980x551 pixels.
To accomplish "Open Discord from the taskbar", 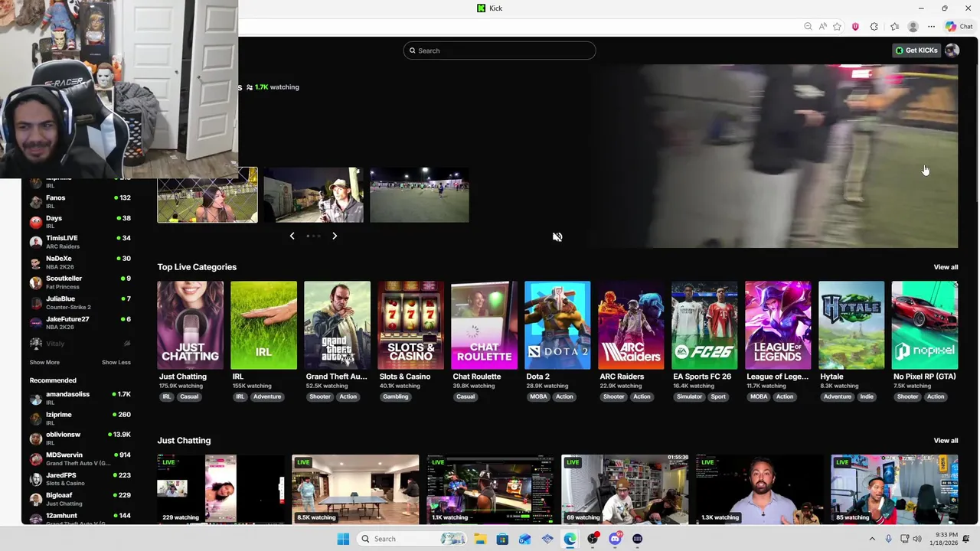I will click(x=615, y=539).
